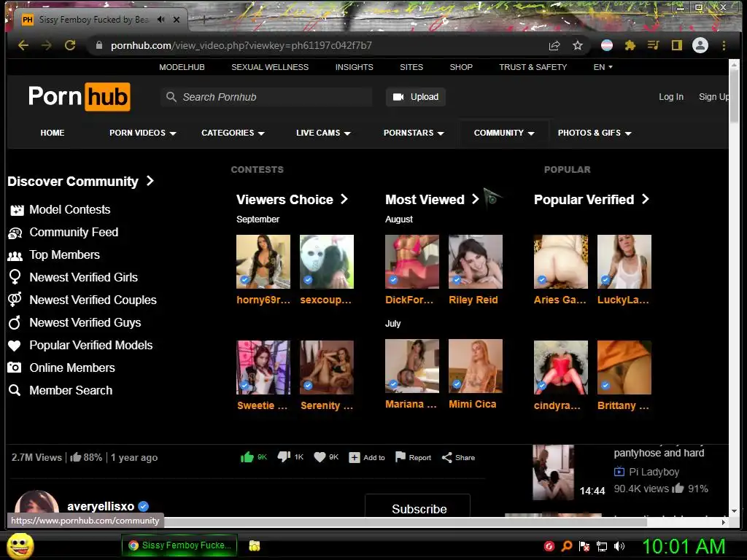
Task: Click the Log In link
Action: 671,97
